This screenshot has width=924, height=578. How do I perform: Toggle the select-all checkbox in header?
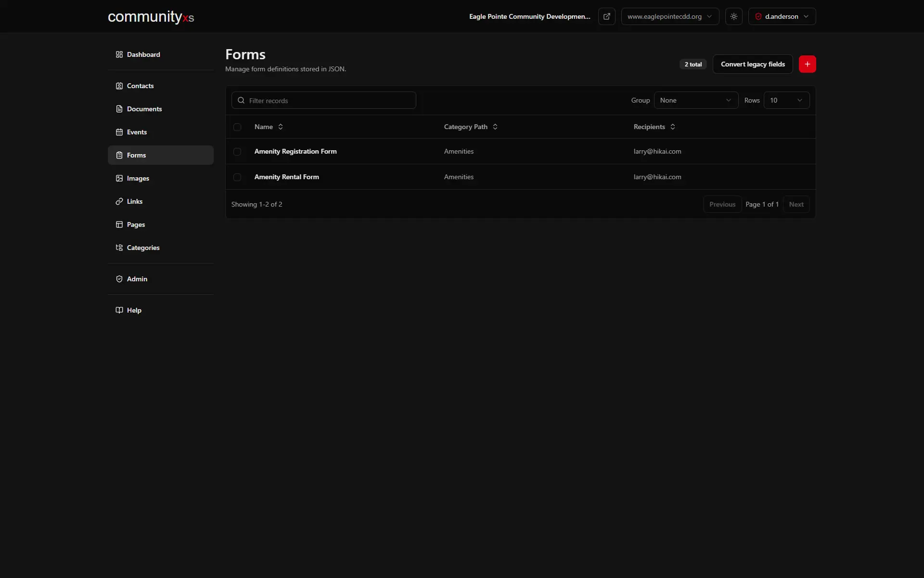(237, 127)
